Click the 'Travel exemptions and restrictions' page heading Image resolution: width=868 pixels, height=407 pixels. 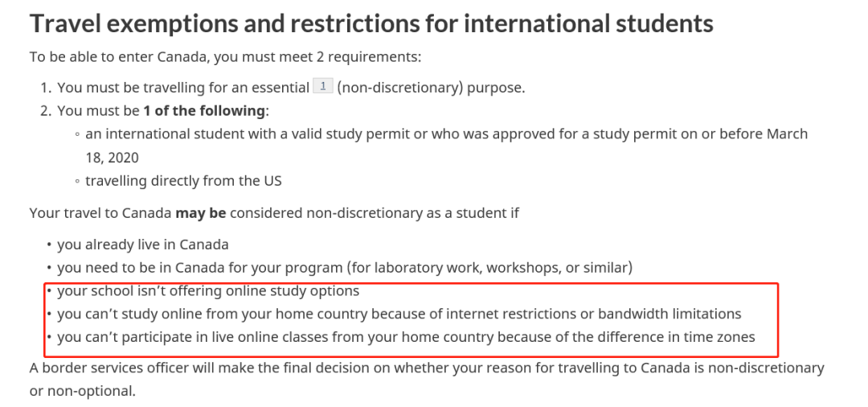[371, 24]
